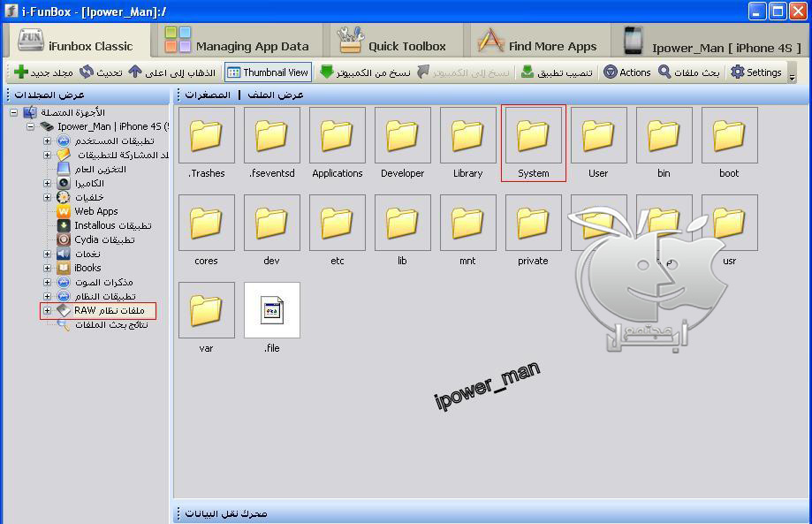The image size is (812, 524).
Task: Open Settings from the toolbar
Action: tap(755, 72)
